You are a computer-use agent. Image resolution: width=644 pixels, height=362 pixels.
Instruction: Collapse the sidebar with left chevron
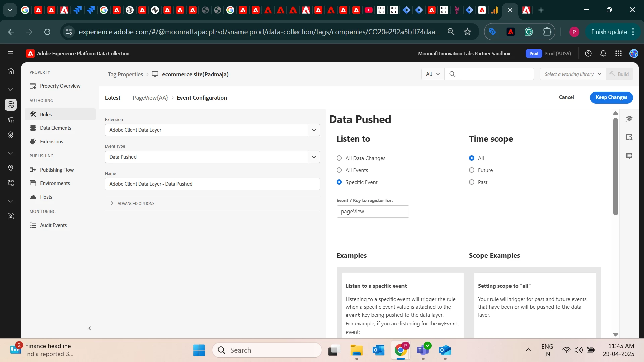click(90, 328)
